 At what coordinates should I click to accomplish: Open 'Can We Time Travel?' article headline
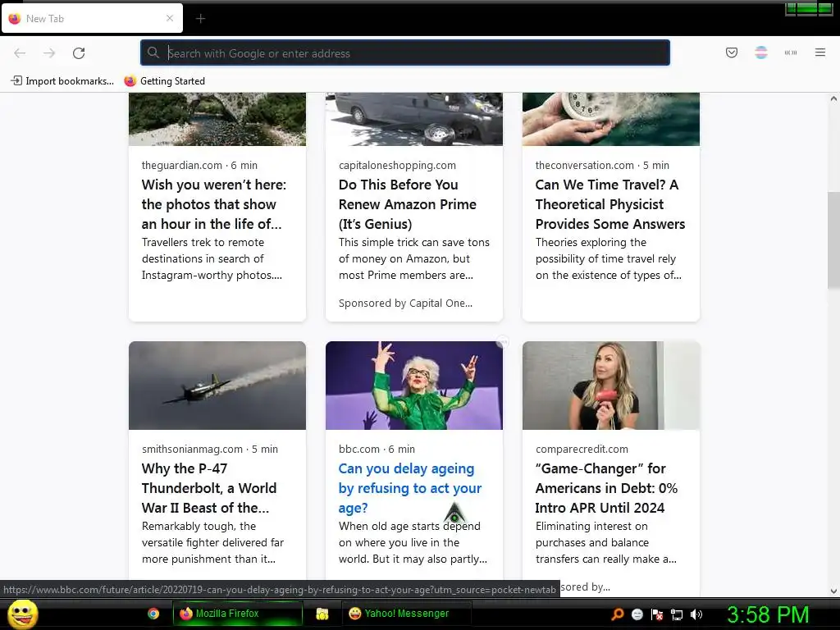pyautogui.click(x=610, y=204)
